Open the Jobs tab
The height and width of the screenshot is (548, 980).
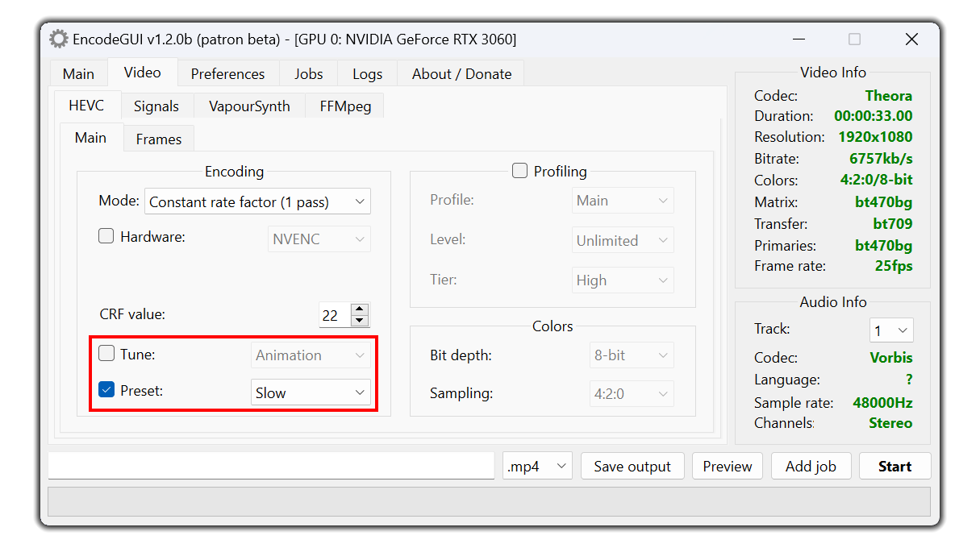pyautogui.click(x=309, y=73)
